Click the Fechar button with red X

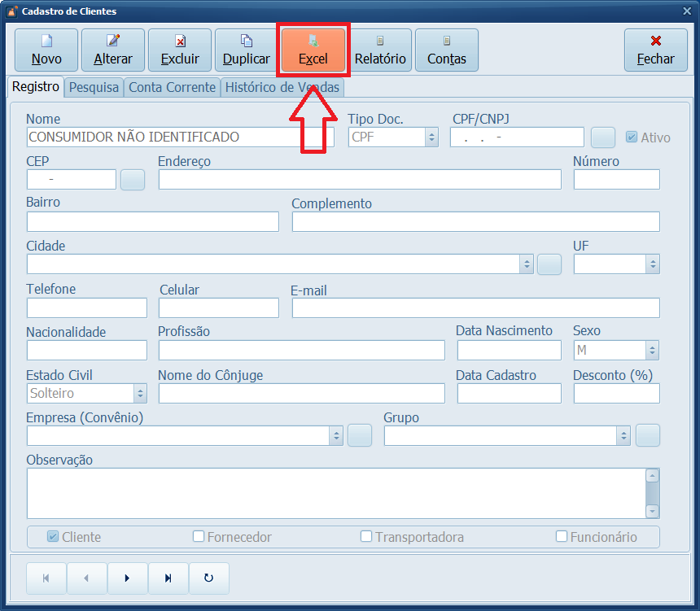pos(656,50)
